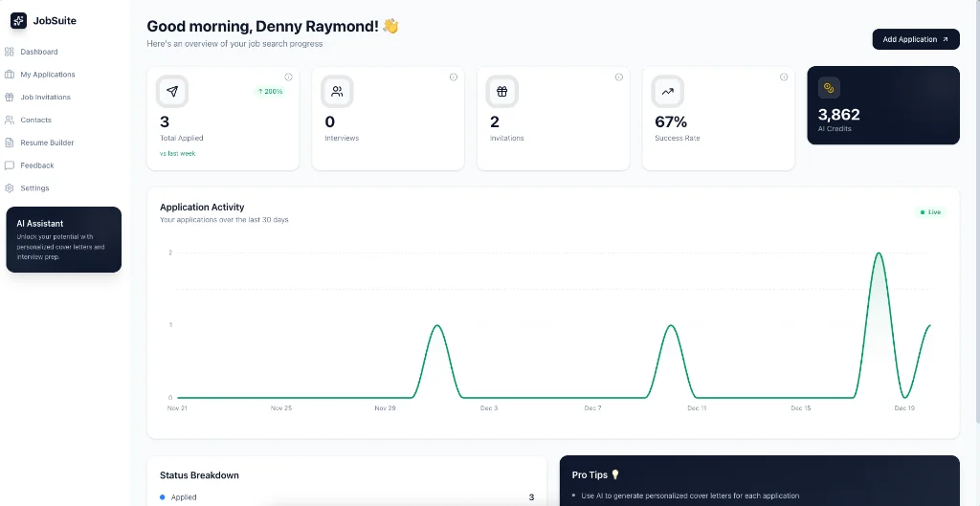This screenshot has height=506, width=980.
Task: Click the coins icon on AI Credits card
Action: tap(829, 88)
